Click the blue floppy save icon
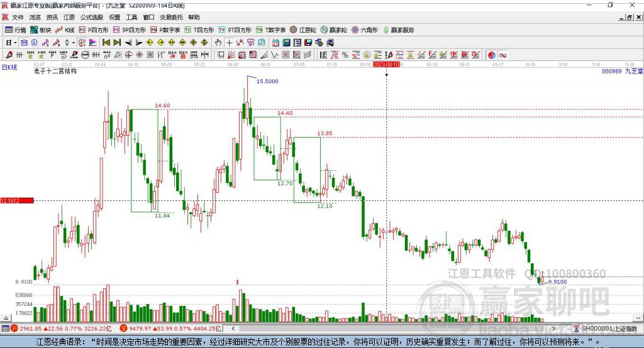 coord(308,43)
